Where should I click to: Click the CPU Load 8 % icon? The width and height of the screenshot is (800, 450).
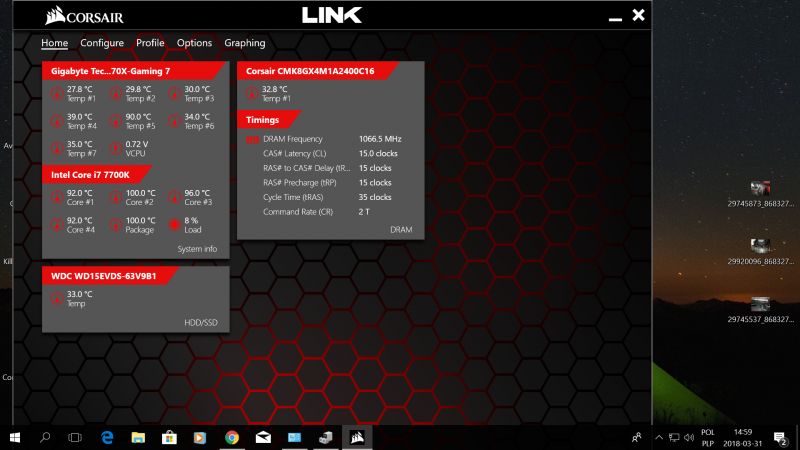(174, 225)
